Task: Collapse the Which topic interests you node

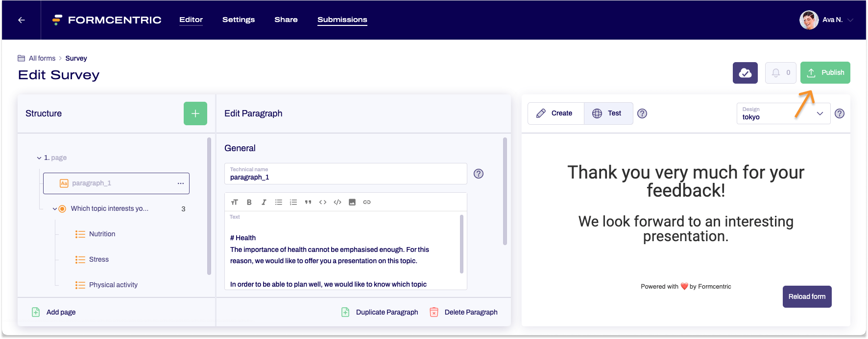Action: [x=55, y=209]
